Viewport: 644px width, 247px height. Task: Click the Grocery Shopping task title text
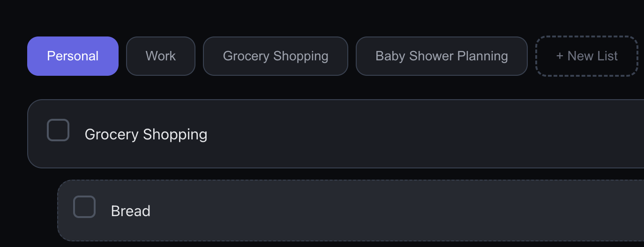pos(146,135)
